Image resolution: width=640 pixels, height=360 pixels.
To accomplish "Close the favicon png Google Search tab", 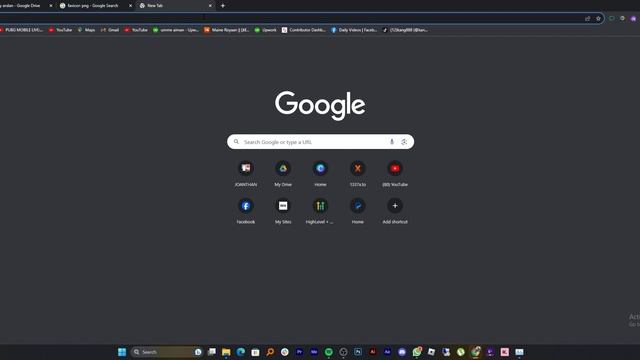I will pos(131,6).
